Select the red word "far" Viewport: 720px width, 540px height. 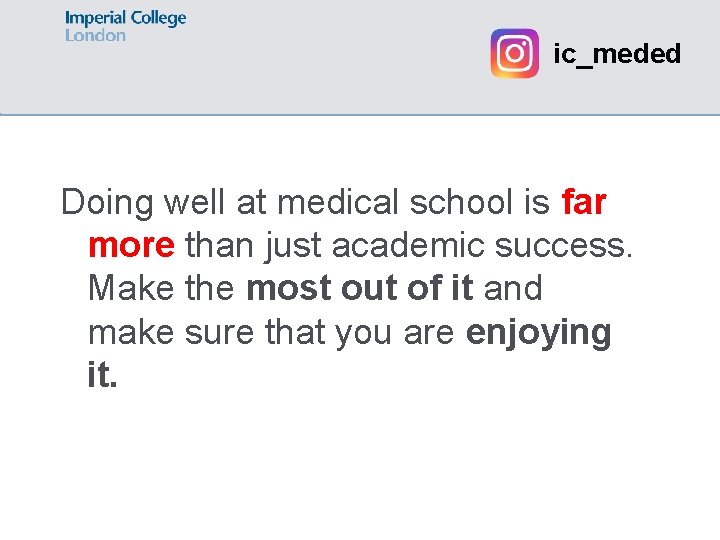584,203
